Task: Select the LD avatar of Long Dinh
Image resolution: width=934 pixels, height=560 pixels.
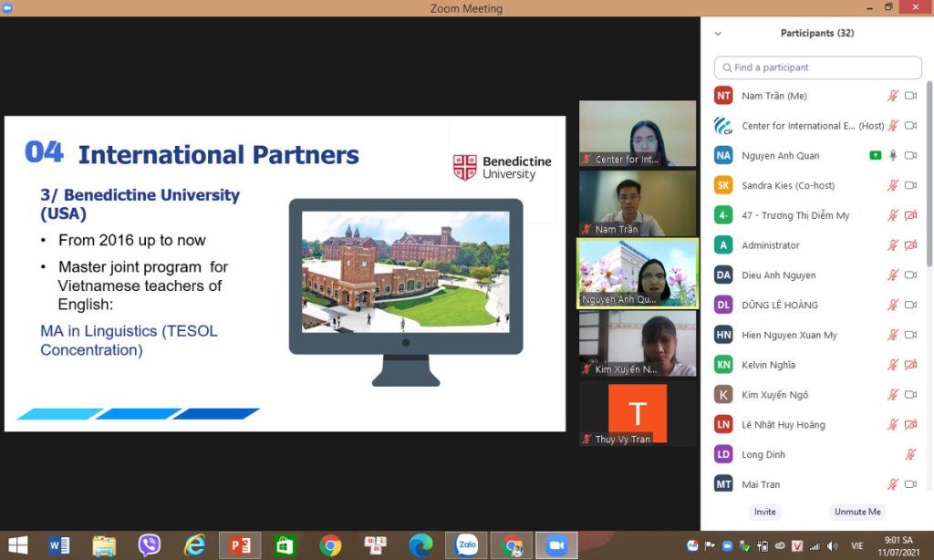Action: tap(723, 454)
